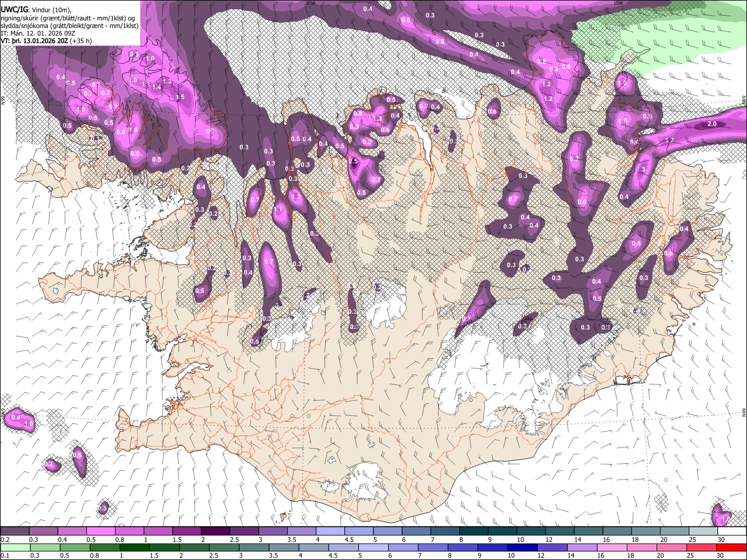Click the darkest green swatch labeled 1

(x=134, y=547)
